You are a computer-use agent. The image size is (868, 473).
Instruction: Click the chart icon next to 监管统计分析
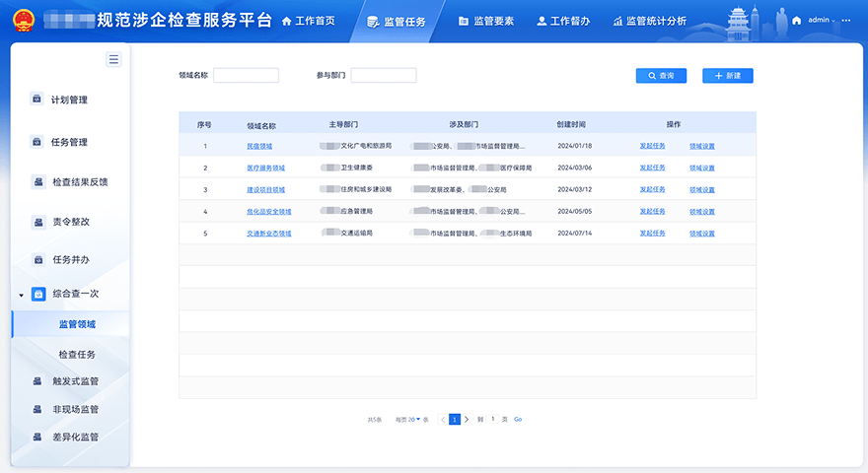pos(617,21)
